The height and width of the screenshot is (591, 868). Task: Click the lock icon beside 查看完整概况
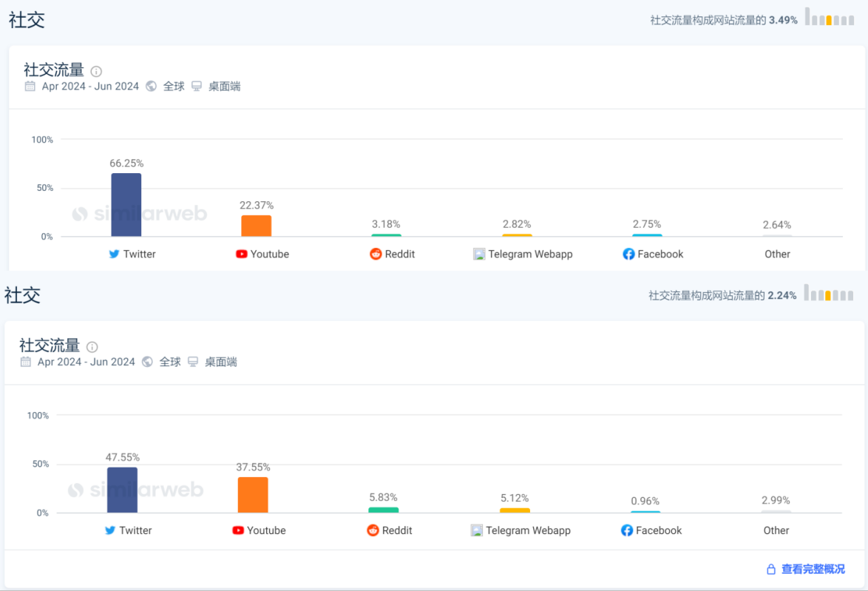770,570
